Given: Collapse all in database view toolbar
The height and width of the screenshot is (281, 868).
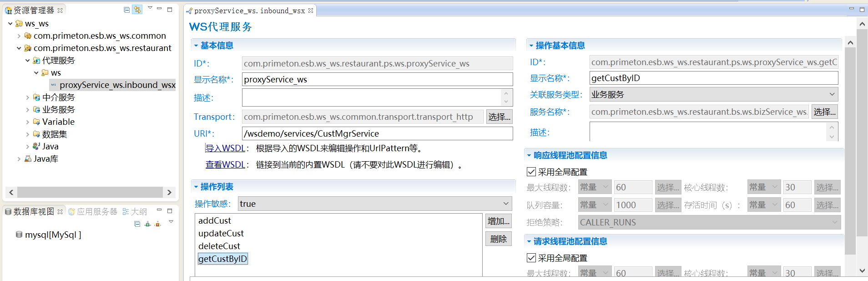Looking at the screenshot, I should point(137,224).
